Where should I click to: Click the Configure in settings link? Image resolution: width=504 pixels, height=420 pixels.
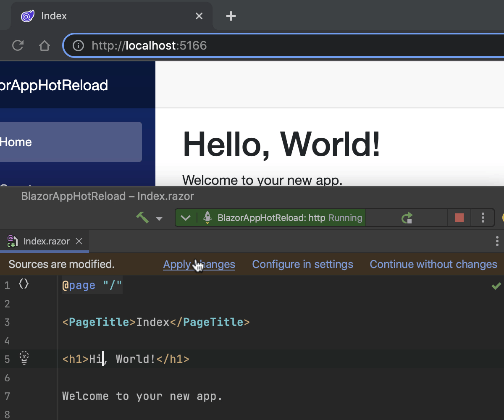point(302,264)
